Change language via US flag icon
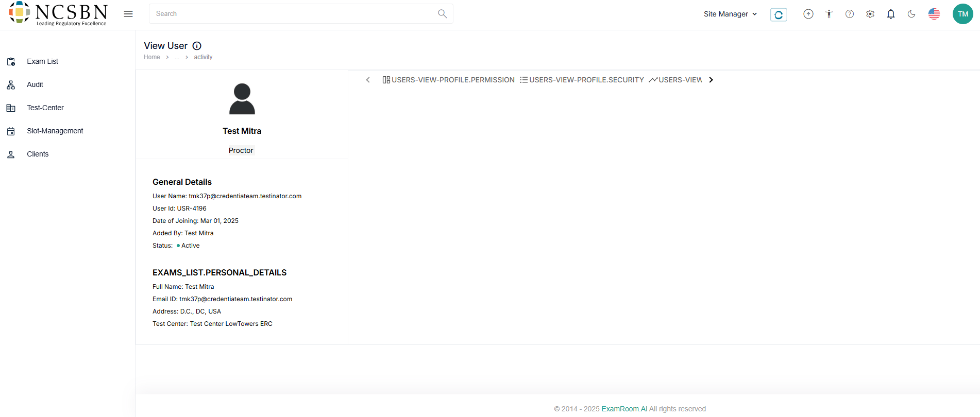Viewport: 980px width, 417px height. point(934,14)
